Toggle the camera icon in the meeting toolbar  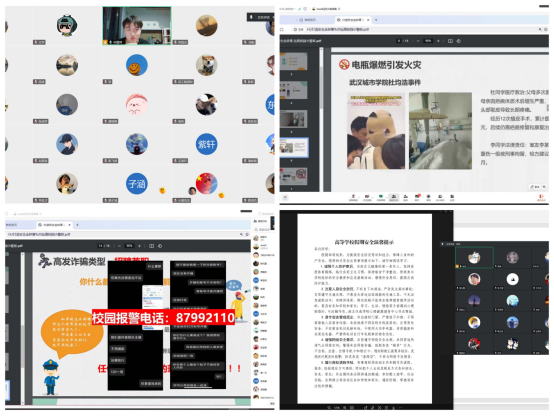click(367, 197)
